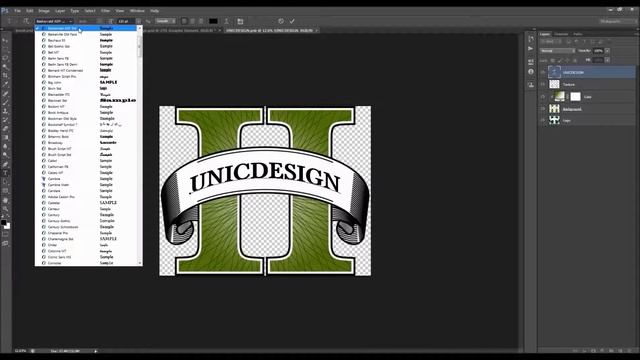Open the Image menu

click(44, 11)
